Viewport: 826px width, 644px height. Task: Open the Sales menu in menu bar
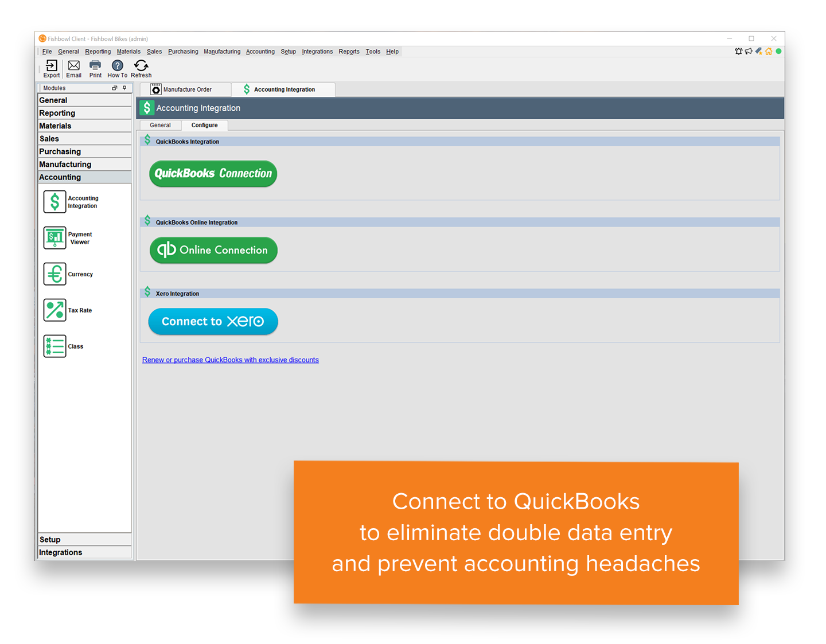(x=154, y=52)
